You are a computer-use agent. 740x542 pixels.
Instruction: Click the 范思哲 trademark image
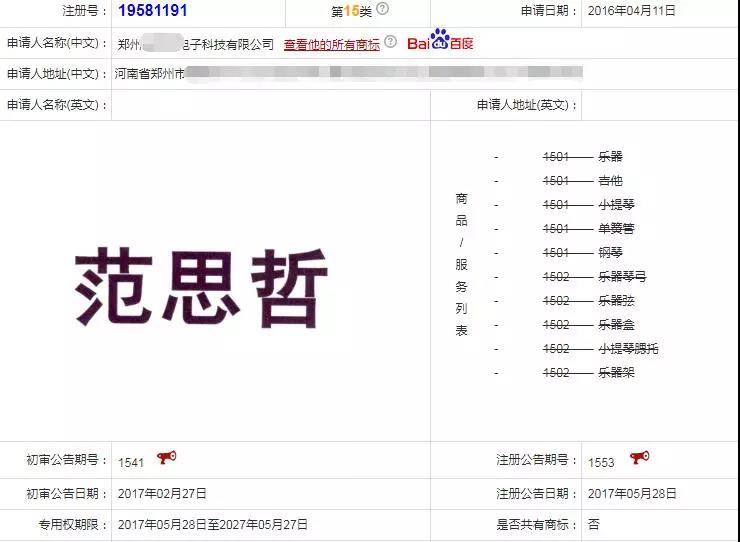(201, 287)
